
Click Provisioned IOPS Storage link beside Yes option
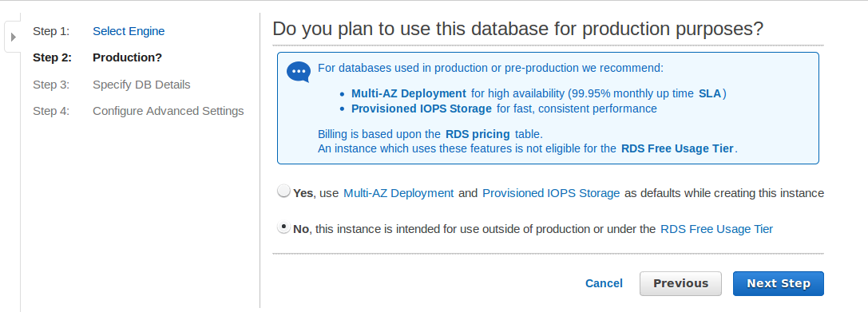[551, 193]
